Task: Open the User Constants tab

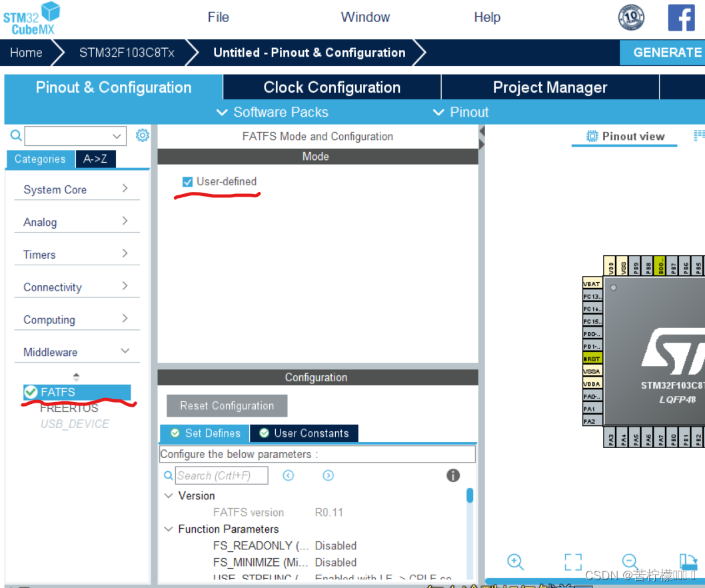Action: pos(304,433)
